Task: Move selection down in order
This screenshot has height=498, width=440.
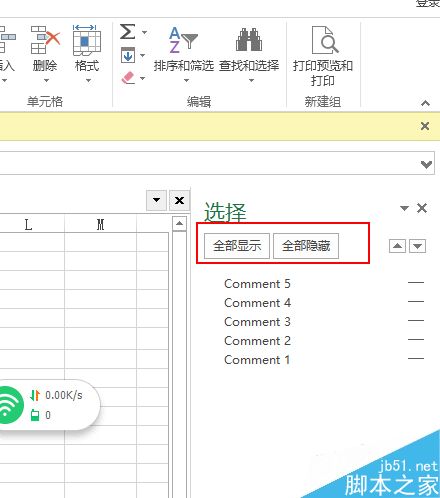Action: click(x=418, y=246)
